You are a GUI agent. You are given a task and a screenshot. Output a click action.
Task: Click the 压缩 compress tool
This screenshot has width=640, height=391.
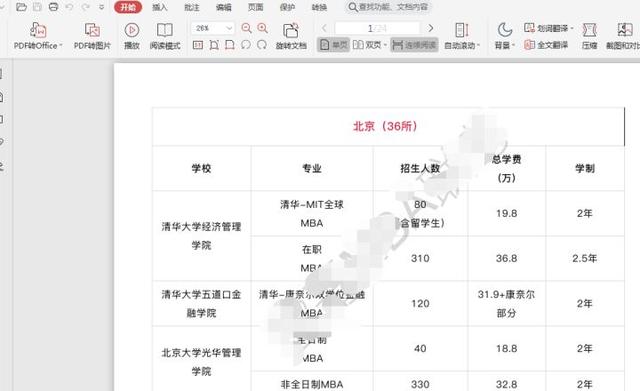click(x=589, y=36)
